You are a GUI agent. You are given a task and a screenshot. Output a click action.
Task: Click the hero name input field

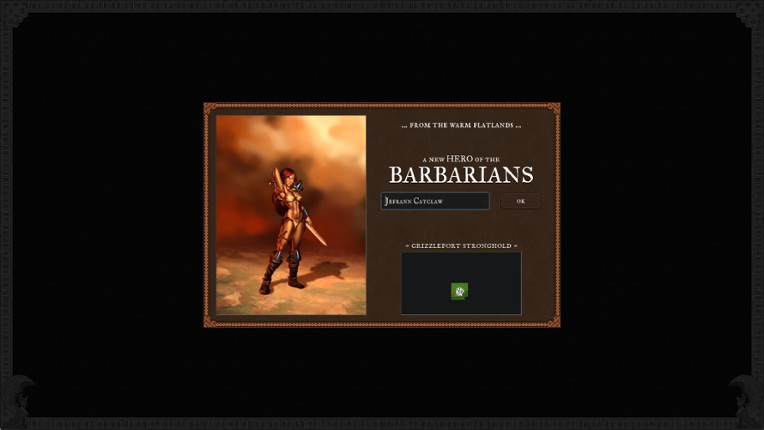[435, 201]
